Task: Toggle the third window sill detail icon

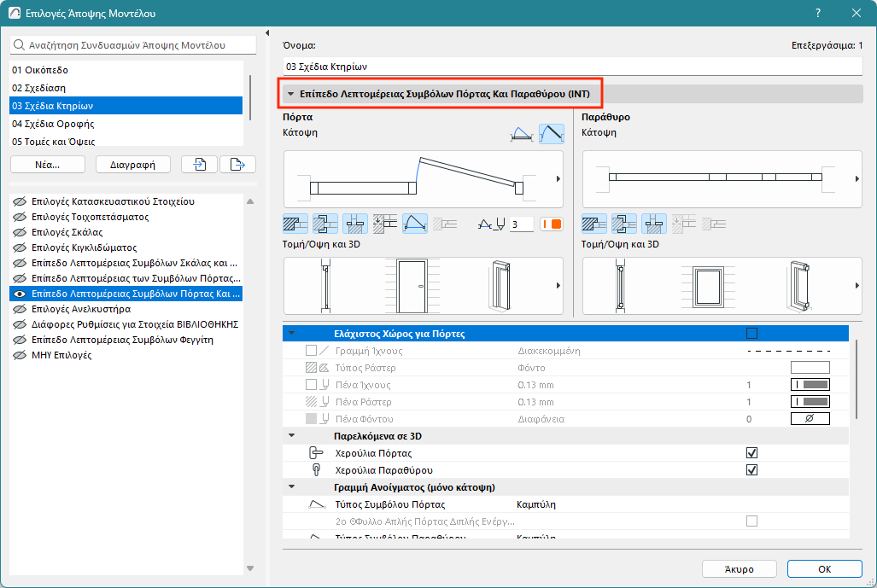Action: click(x=653, y=224)
